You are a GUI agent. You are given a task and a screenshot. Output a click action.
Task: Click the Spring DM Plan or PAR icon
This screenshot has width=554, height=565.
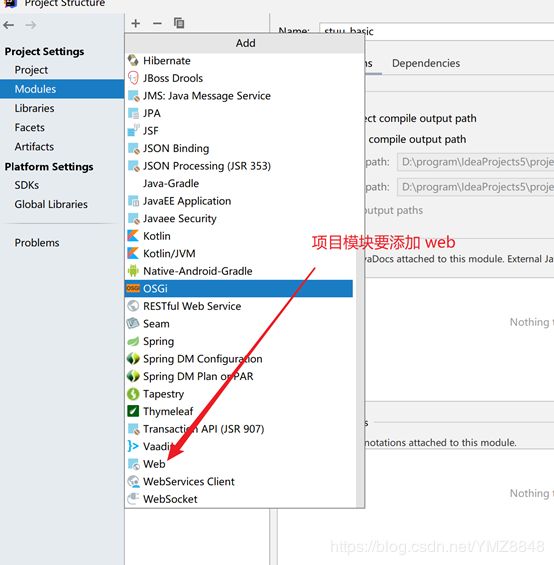tap(133, 376)
